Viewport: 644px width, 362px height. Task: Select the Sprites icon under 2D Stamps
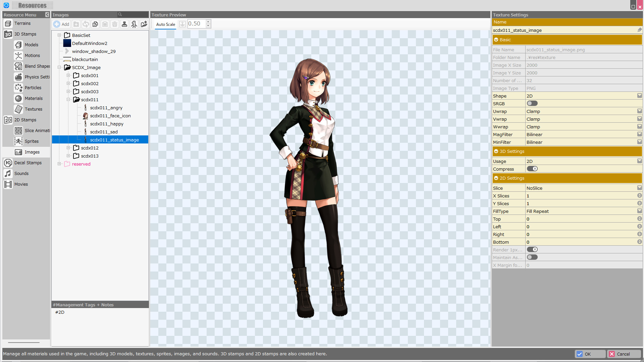click(18, 141)
